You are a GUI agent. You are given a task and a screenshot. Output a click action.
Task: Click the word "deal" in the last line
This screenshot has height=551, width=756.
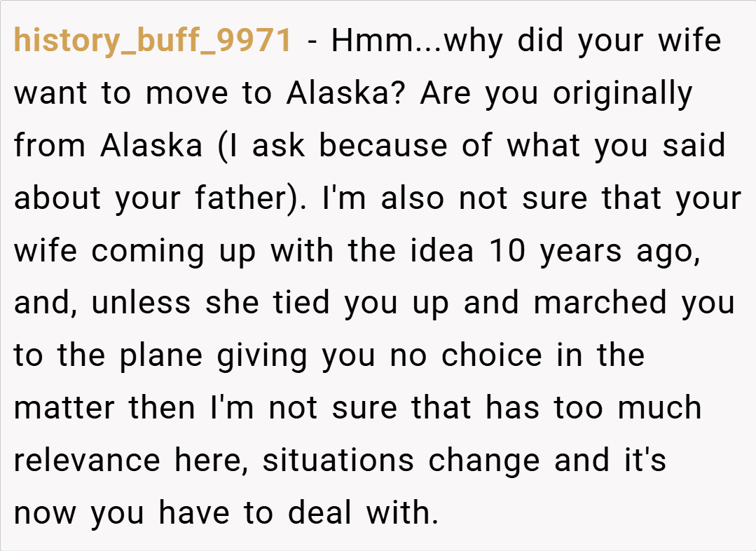(320, 512)
